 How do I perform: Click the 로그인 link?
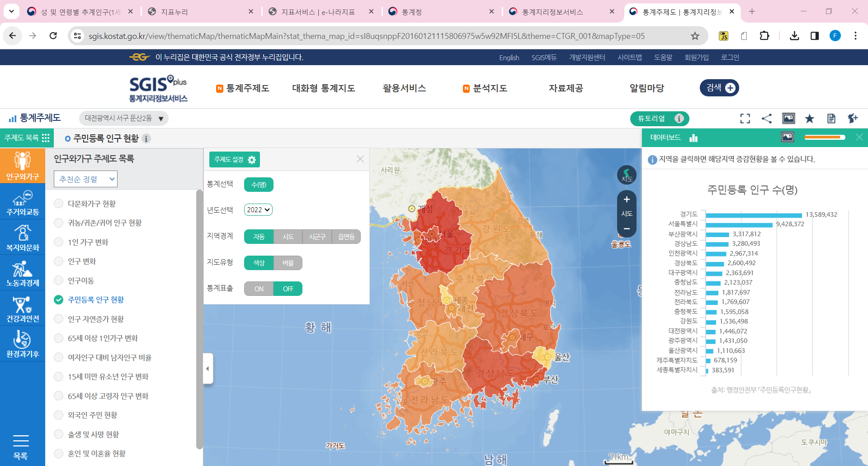pos(730,57)
